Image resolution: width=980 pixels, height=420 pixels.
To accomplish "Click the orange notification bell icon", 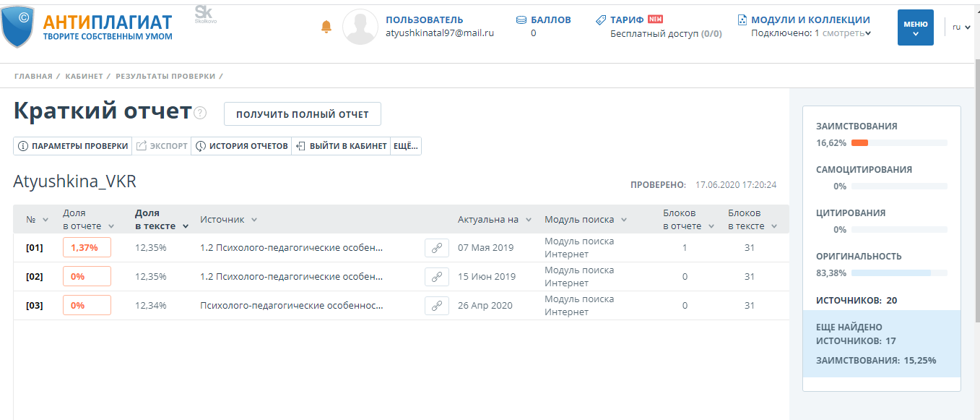I will tap(326, 27).
